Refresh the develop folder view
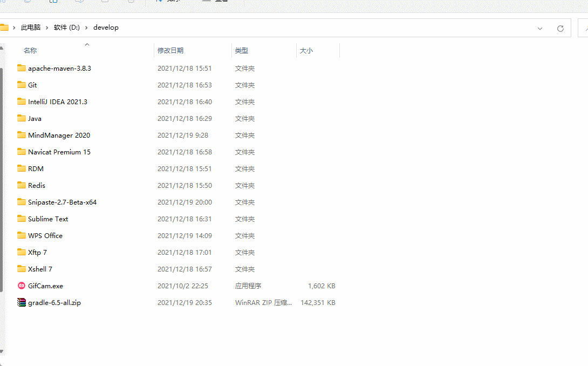Viewport: 588px width, 366px height. (x=560, y=29)
